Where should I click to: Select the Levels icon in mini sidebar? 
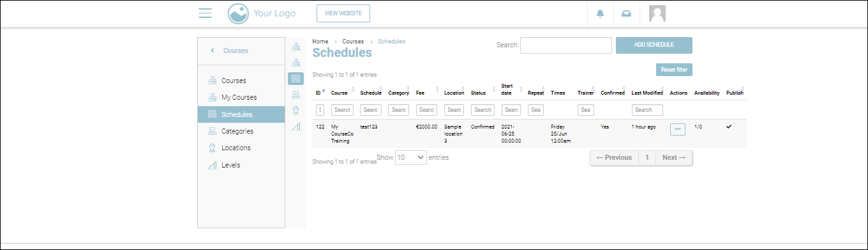click(x=296, y=127)
